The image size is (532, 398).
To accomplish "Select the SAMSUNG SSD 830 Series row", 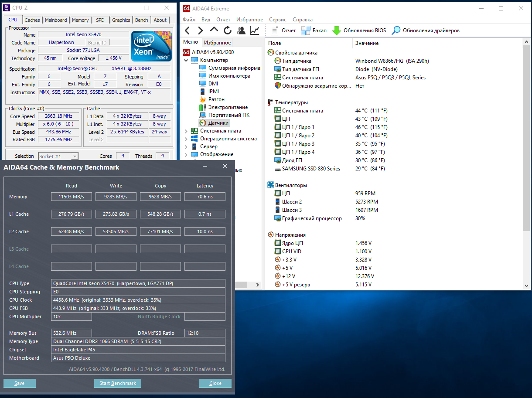I will pyautogui.click(x=395, y=169).
